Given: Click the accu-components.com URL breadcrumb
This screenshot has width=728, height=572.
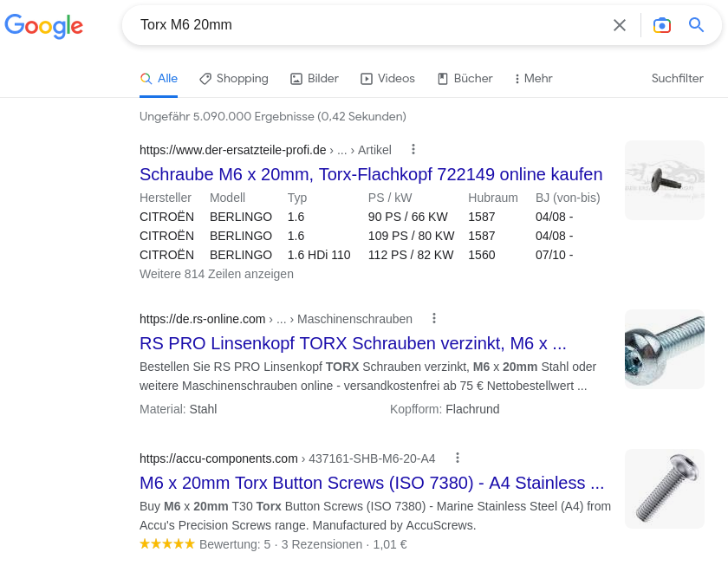Looking at the screenshot, I should pos(288,458).
